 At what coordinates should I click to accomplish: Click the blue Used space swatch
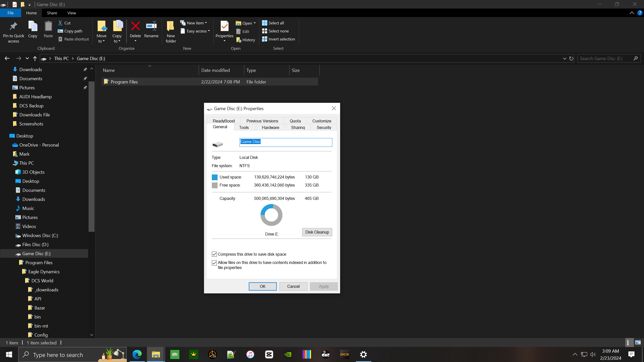(x=215, y=177)
